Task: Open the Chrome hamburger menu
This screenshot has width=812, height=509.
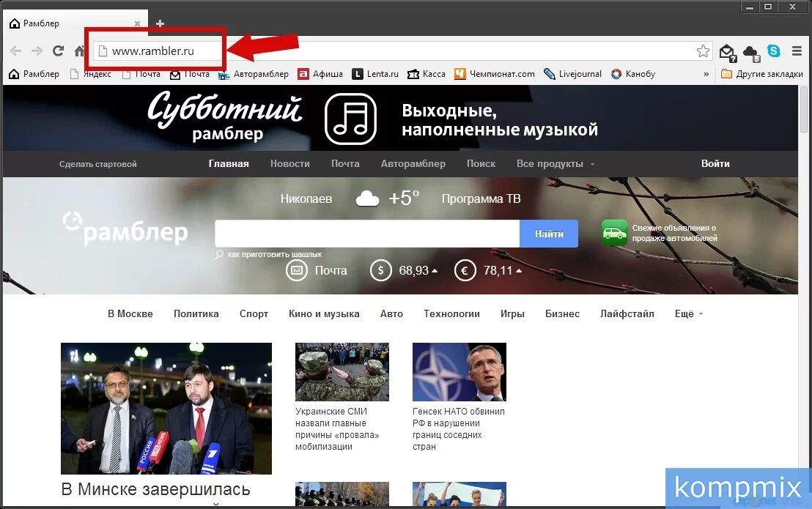Action: coord(797,51)
